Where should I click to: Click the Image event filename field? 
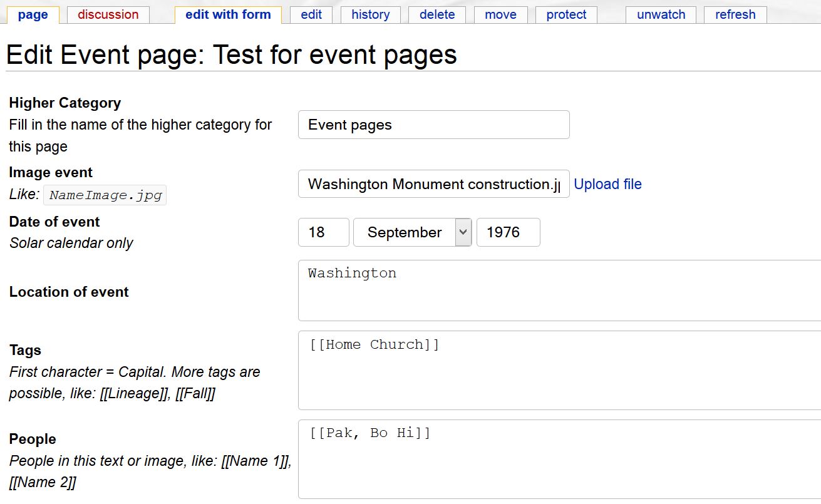click(x=433, y=184)
